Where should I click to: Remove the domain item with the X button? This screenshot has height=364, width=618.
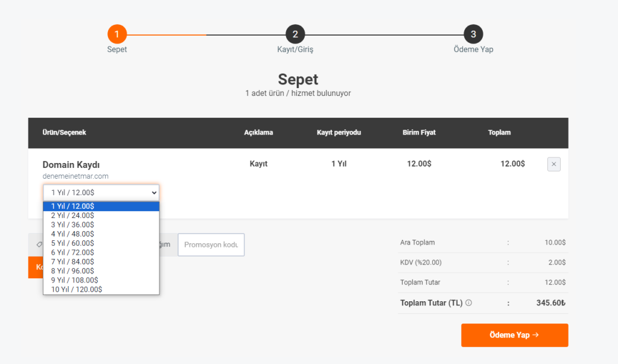[554, 164]
